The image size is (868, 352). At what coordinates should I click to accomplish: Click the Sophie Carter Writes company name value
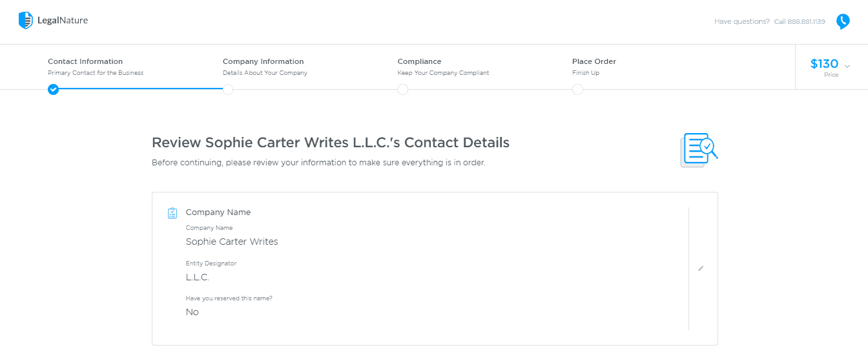pos(232,242)
